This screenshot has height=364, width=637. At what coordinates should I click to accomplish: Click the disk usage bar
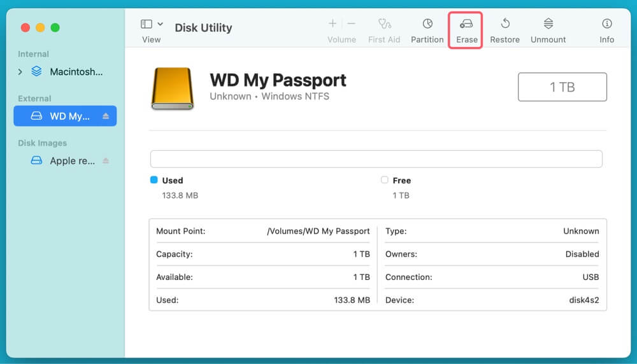(x=376, y=159)
